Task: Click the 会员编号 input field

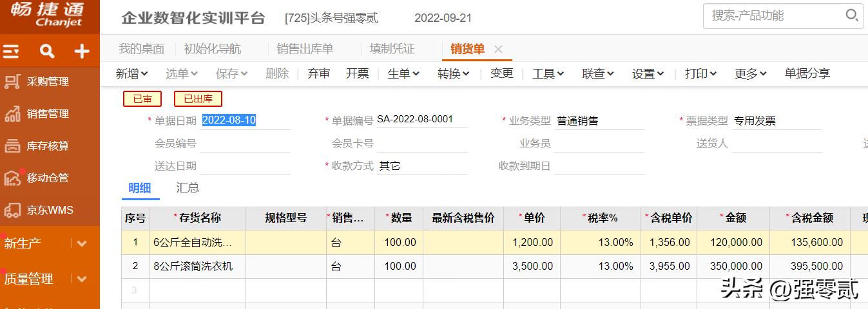Action: coord(245,143)
